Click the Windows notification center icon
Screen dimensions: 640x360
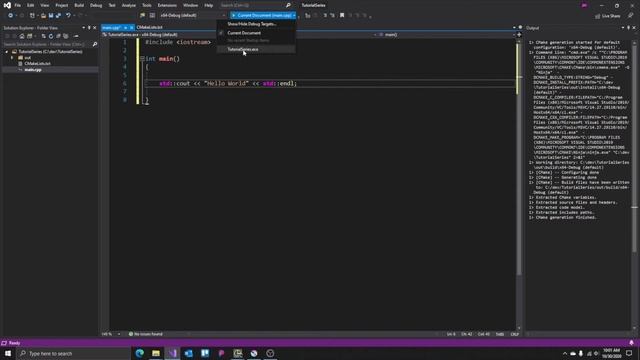click(x=629, y=353)
